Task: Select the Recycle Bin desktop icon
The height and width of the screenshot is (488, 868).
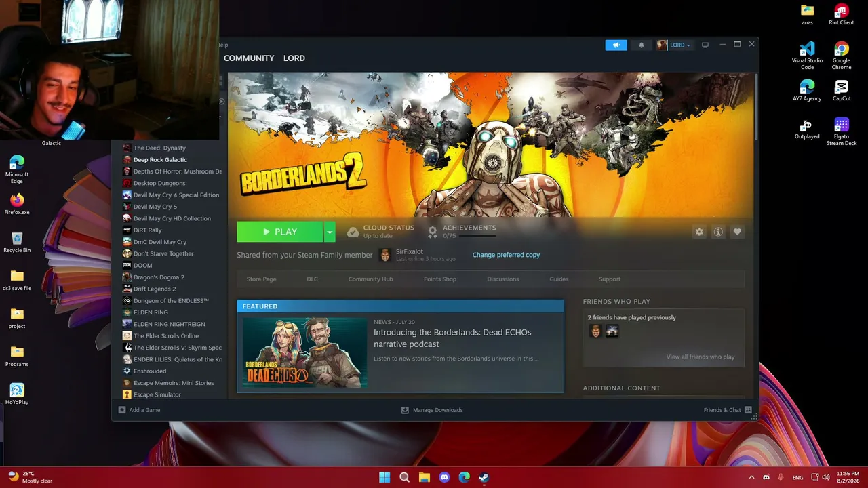Action: 17,242
